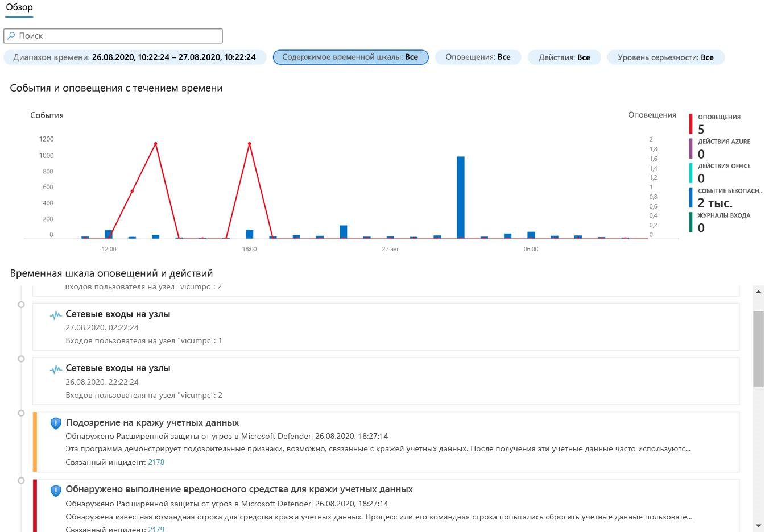Click the timeline scrollbar down arrow

coord(758,526)
